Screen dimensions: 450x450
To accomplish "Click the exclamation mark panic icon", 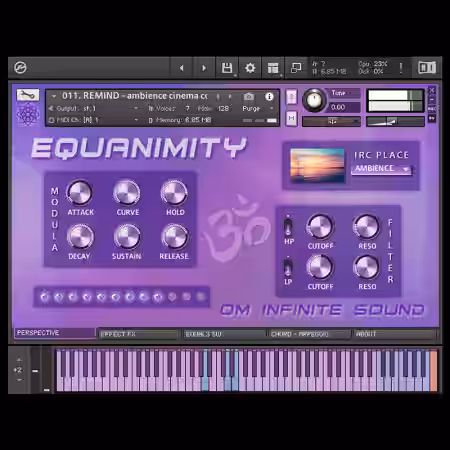I will (x=401, y=68).
